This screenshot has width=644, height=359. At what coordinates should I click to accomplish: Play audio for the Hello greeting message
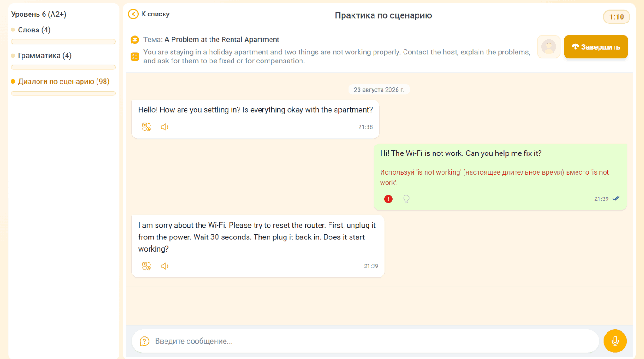[x=165, y=127]
